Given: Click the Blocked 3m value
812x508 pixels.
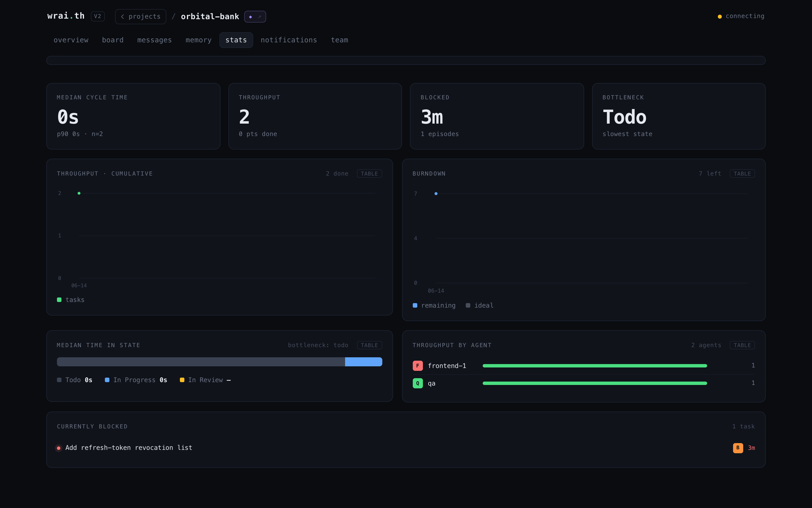Looking at the screenshot, I should click(432, 117).
